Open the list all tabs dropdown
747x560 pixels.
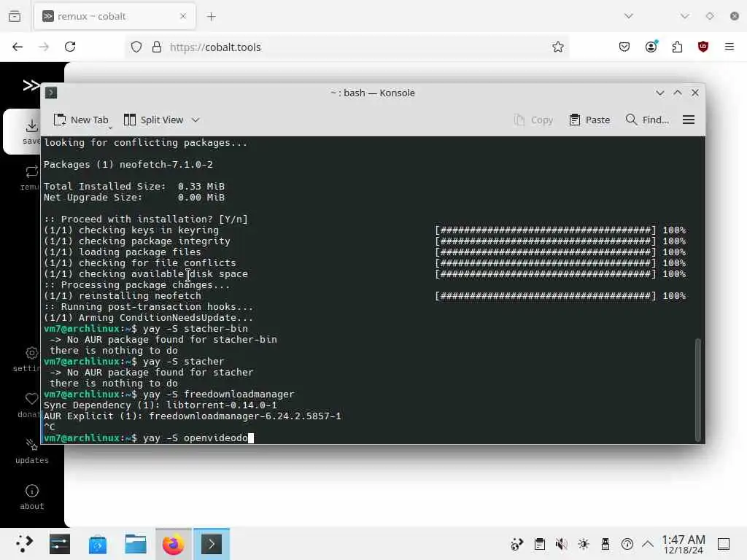click(628, 16)
